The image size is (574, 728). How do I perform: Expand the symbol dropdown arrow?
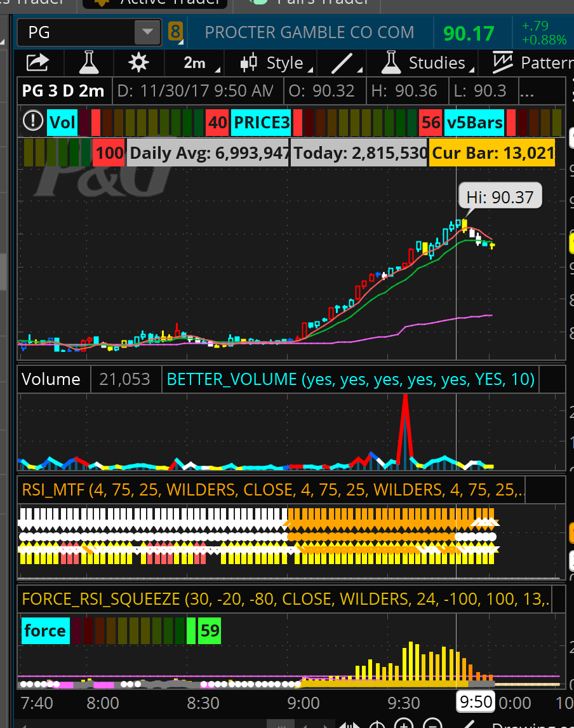tap(147, 32)
